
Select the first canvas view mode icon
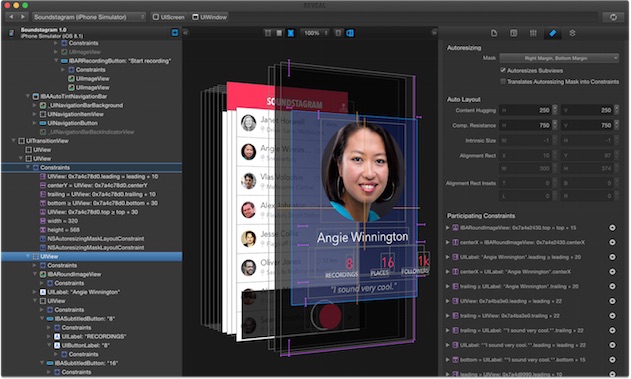point(268,33)
